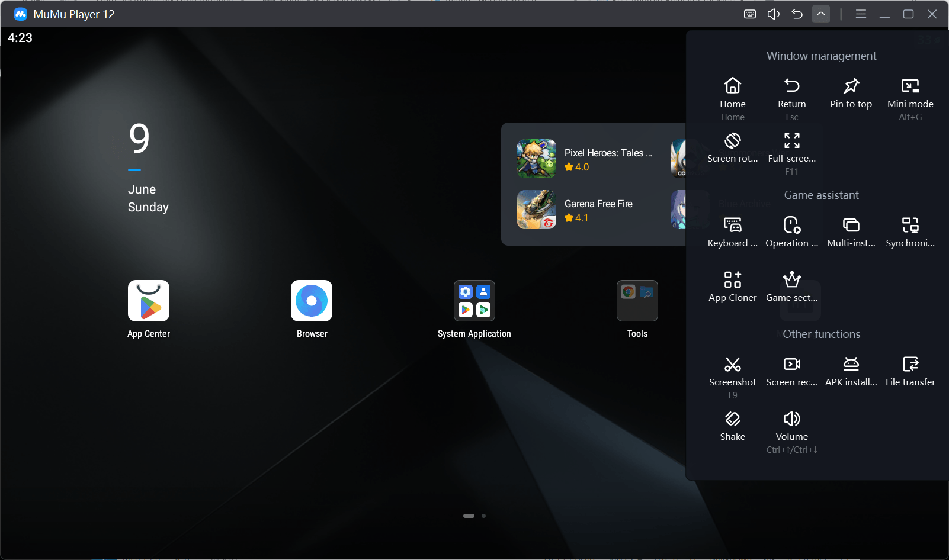The width and height of the screenshot is (949, 560).
Task: Collapse the toolbox panel with chevron button
Action: pos(821,14)
